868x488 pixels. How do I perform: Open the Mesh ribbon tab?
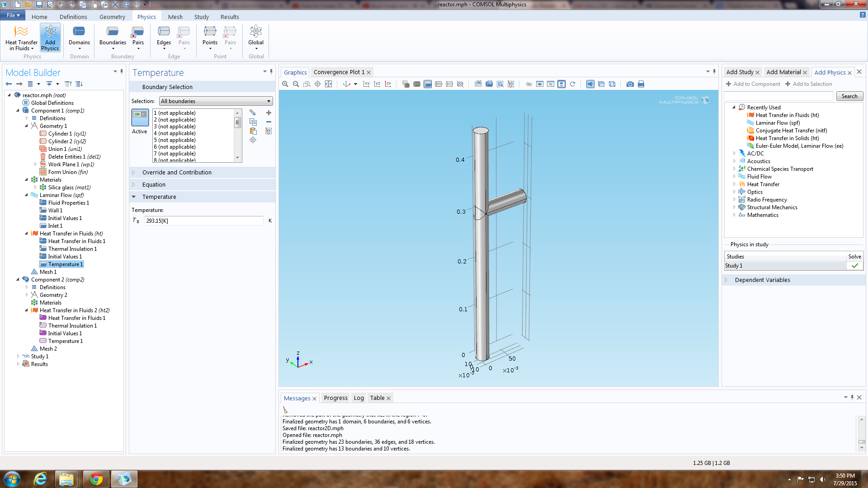[175, 17]
